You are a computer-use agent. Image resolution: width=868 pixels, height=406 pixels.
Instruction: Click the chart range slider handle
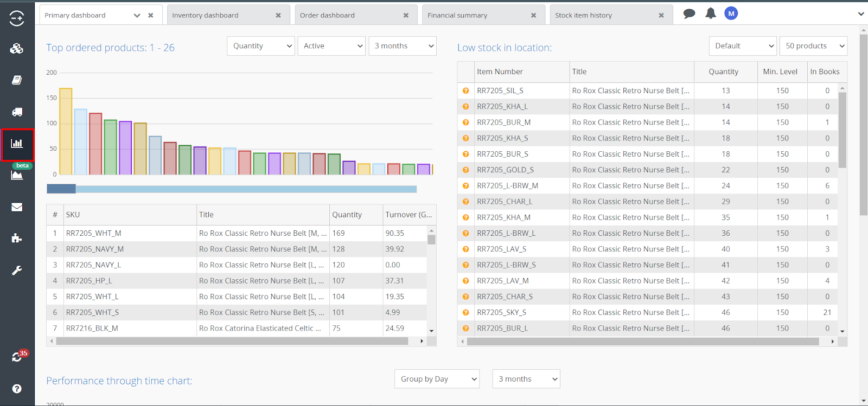(61, 189)
